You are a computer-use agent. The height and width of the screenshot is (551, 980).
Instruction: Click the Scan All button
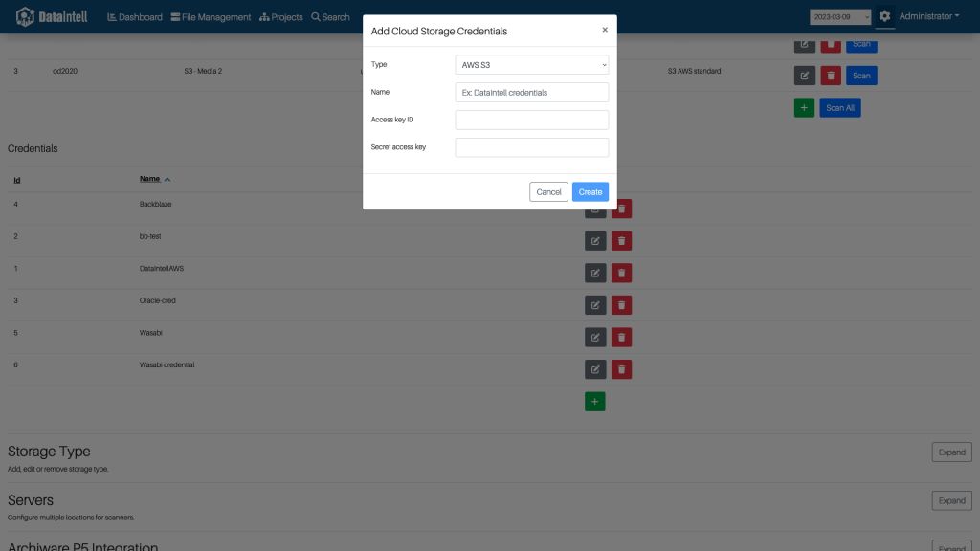[x=840, y=107]
